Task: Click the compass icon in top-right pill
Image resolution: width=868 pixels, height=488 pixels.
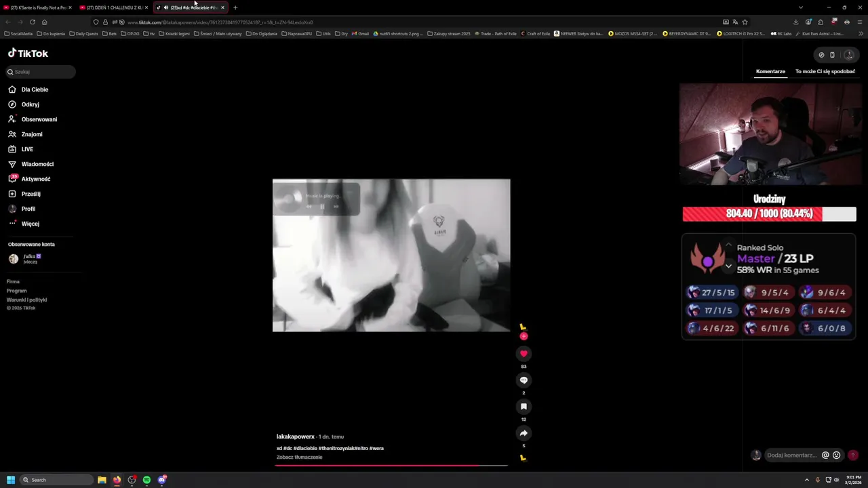Action: pos(821,55)
